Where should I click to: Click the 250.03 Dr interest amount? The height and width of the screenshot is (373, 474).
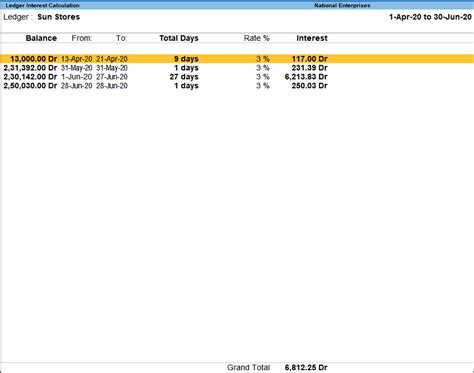309,86
